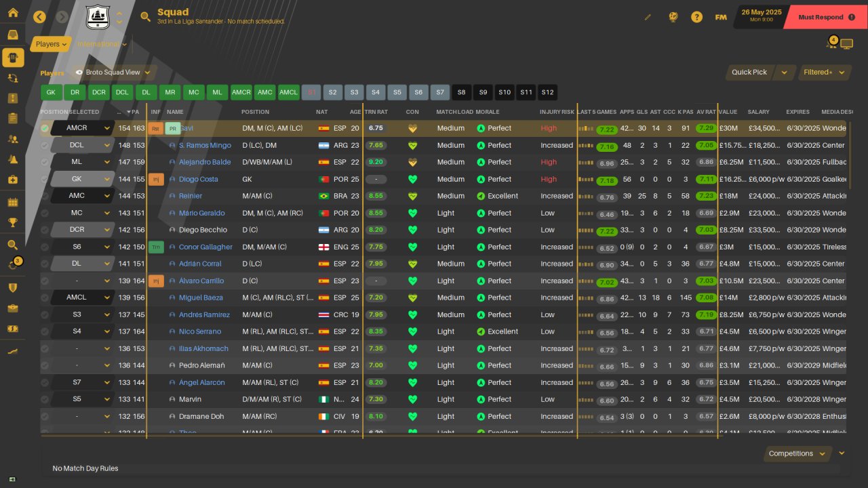Open the Transfers icon with badge 3
868x488 pixels.
click(13, 265)
